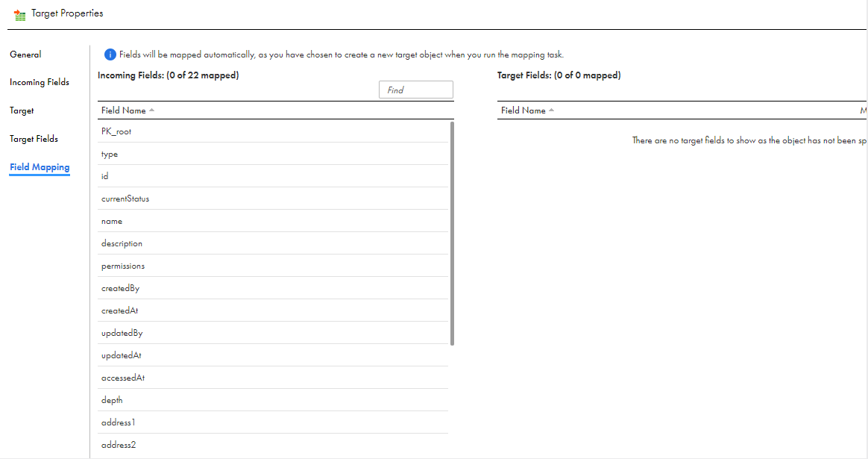
Task: Select the PK_root field row
Action: (x=273, y=131)
